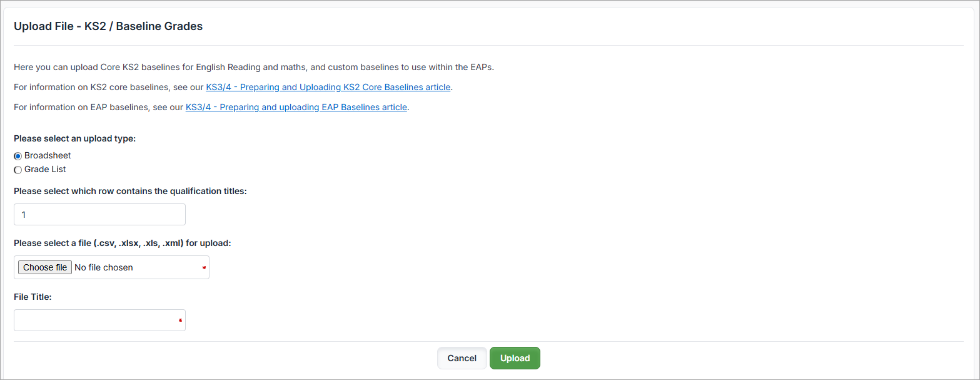The width and height of the screenshot is (980, 380).
Task: Open the KS2 Core Baselines article link
Action: tap(328, 87)
